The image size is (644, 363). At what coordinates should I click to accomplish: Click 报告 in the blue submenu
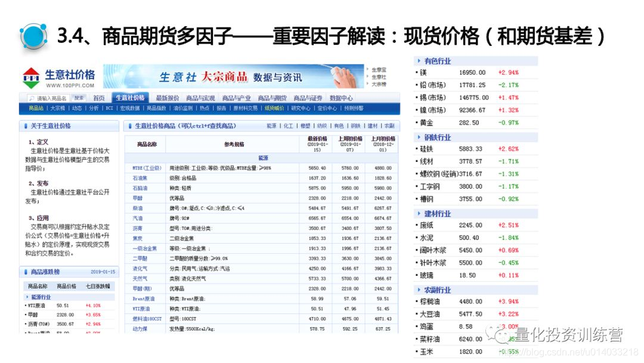click(221, 108)
